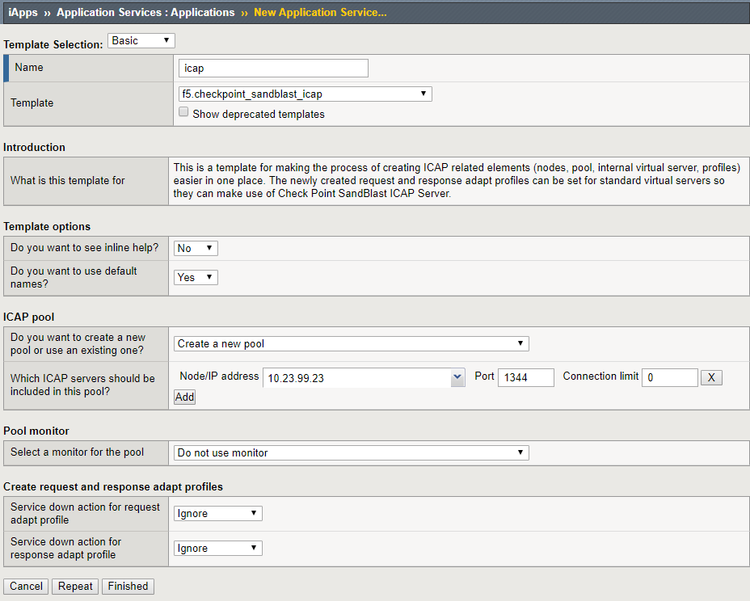The height and width of the screenshot is (601, 750).
Task: Go to iApps breadcrumb link
Action: [23, 13]
